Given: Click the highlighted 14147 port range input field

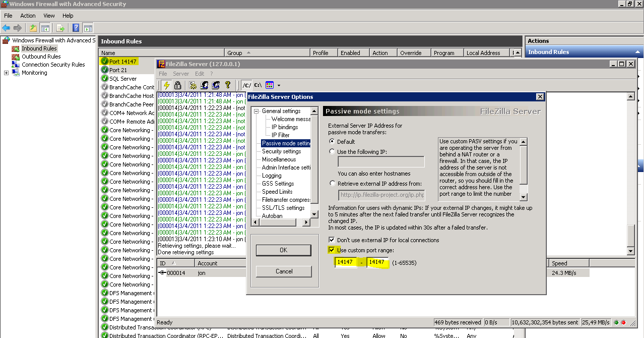Looking at the screenshot, I should [345, 262].
